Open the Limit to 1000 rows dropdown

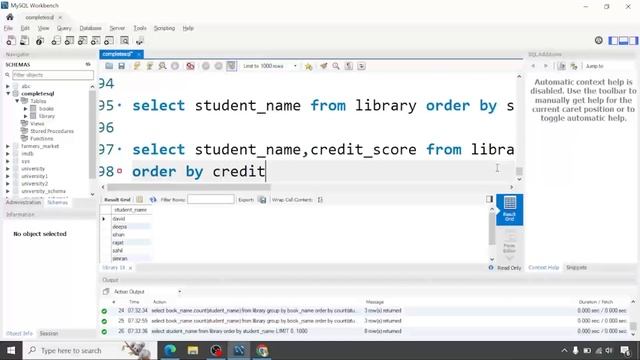coord(270,66)
